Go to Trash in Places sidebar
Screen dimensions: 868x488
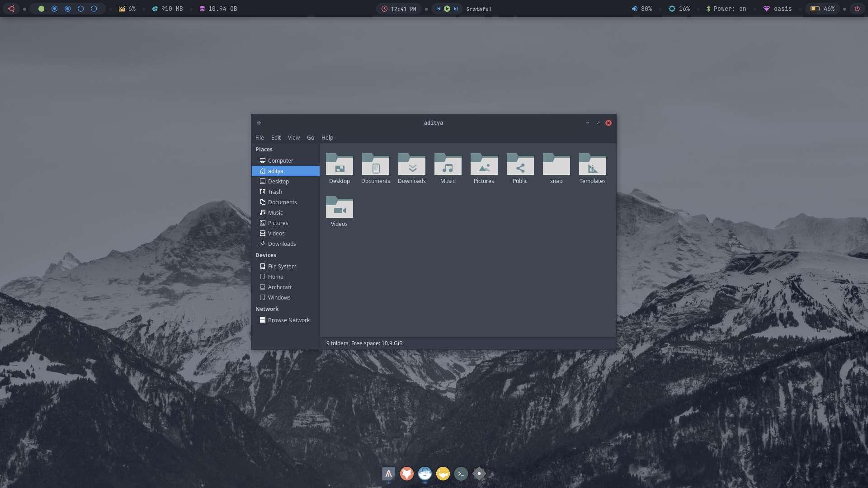click(x=275, y=192)
